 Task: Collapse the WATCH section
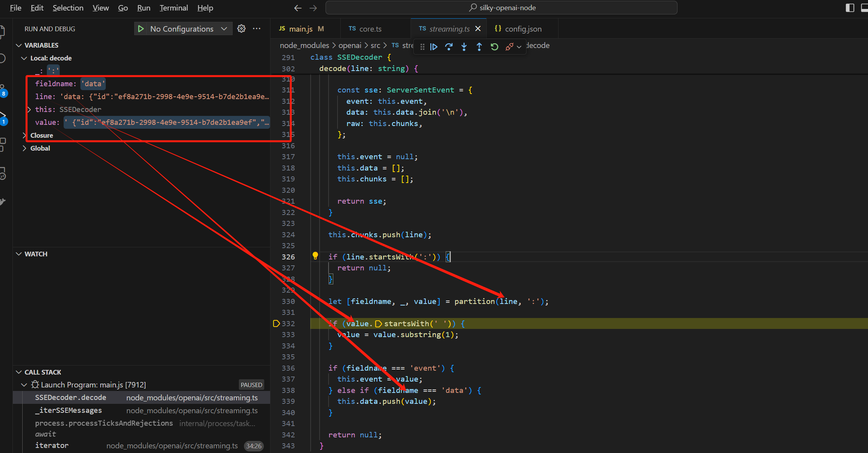19,254
